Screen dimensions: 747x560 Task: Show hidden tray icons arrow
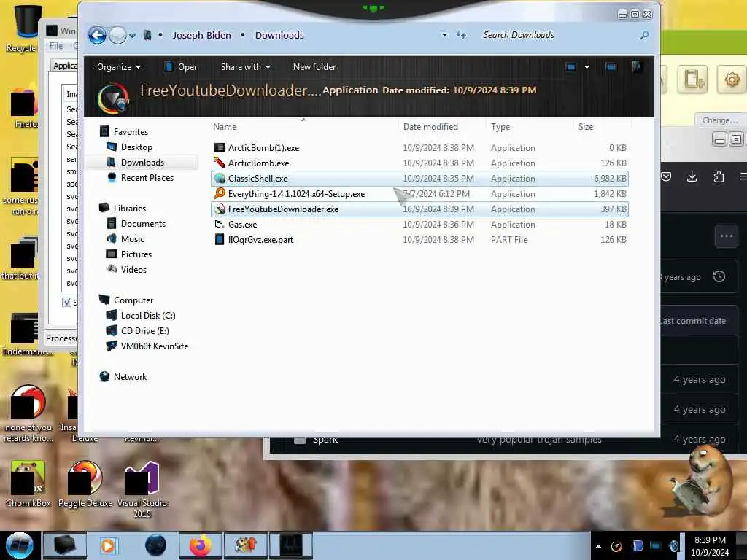click(x=598, y=546)
